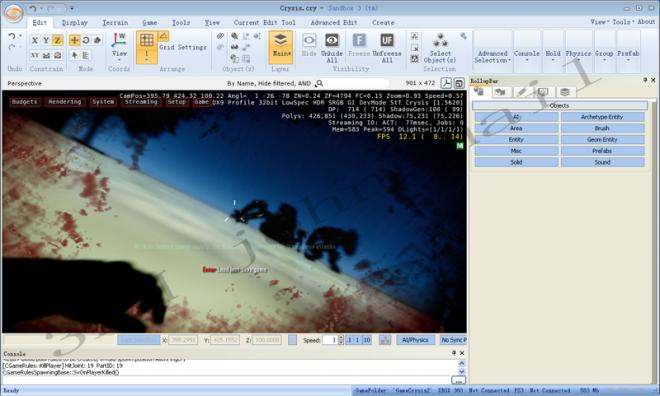Click the search magnifier in viewport header
This screenshot has width=660, height=396.
point(319,83)
